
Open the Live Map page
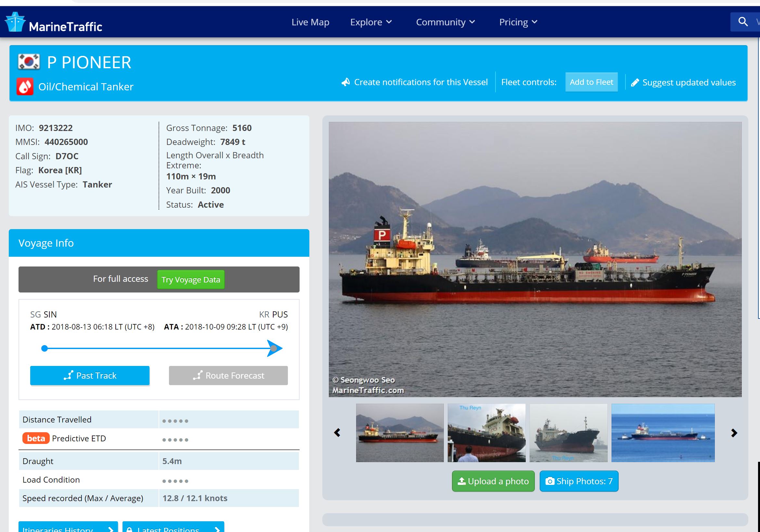(x=310, y=22)
